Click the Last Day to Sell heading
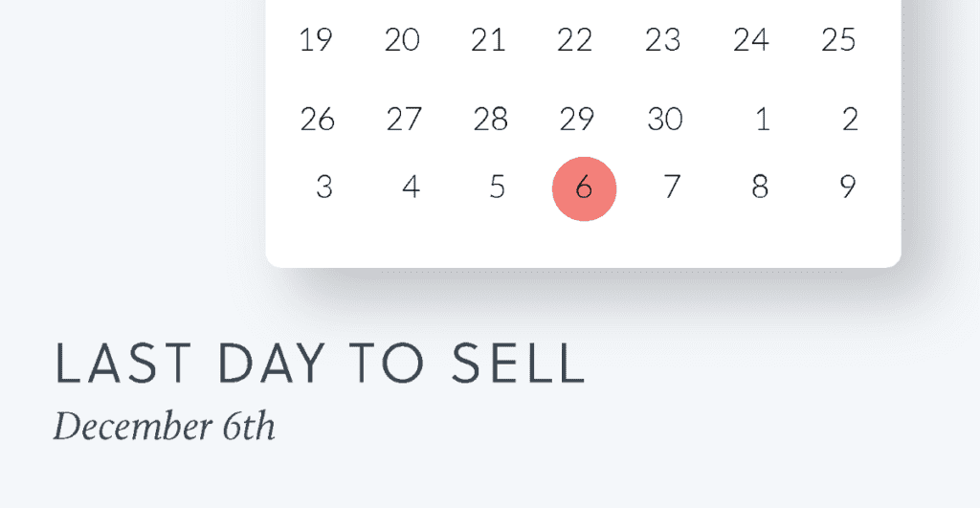Image resolution: width=980 pixels, height=508 pixels. point(321,363)
